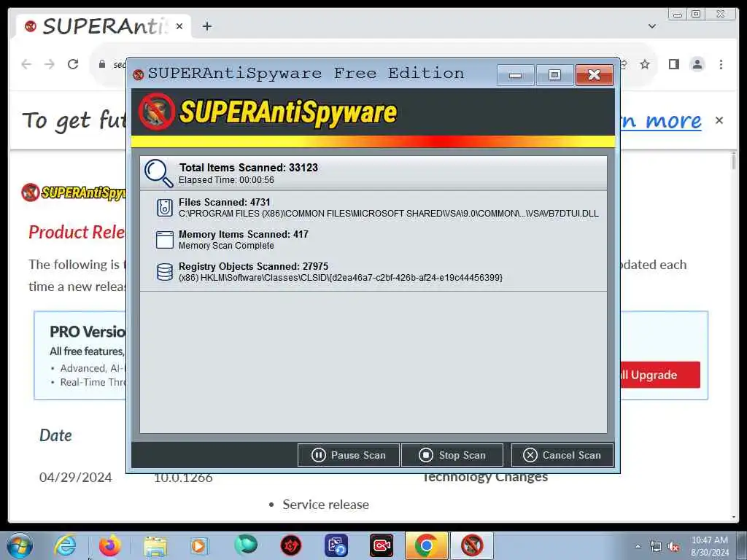Click the network tray icon
747x560 pixels.
(656, 546)
